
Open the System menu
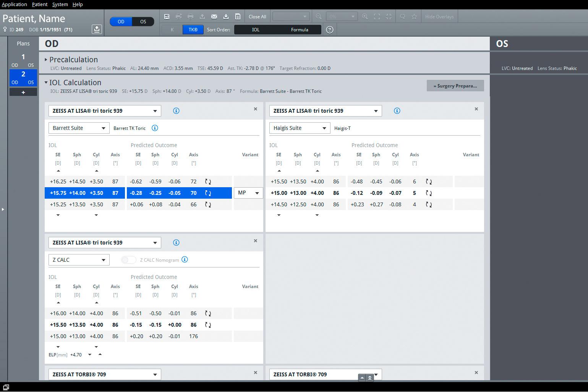tap(60, 5)
